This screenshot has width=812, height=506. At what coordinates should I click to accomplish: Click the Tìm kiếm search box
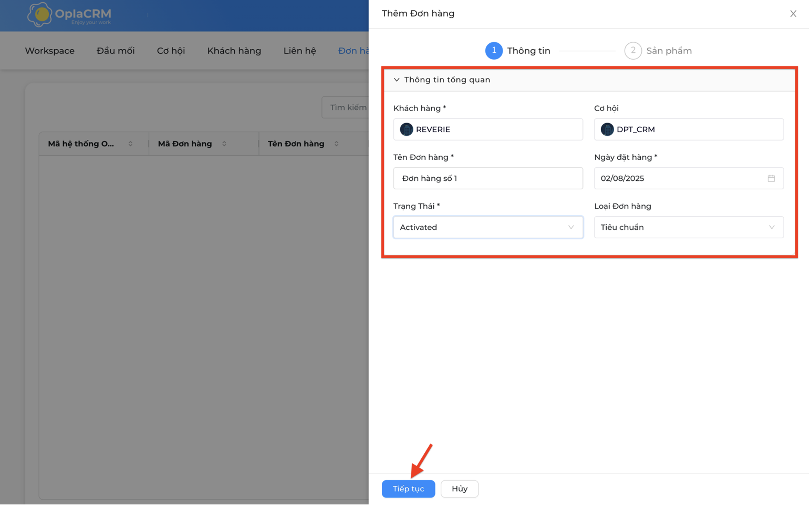tap(345, 107)
